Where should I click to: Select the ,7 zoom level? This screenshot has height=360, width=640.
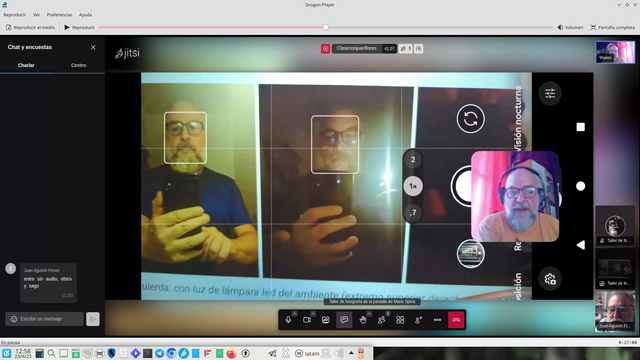(413, 213)
